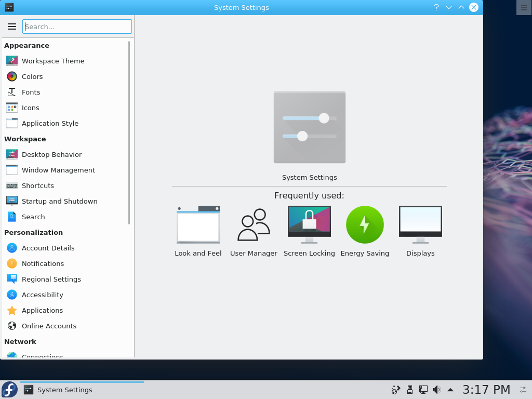Open the frequently used User Manager thumbnail
This screenshot has height=399, width=532.
pyautogui.click(x=254, y=224)
